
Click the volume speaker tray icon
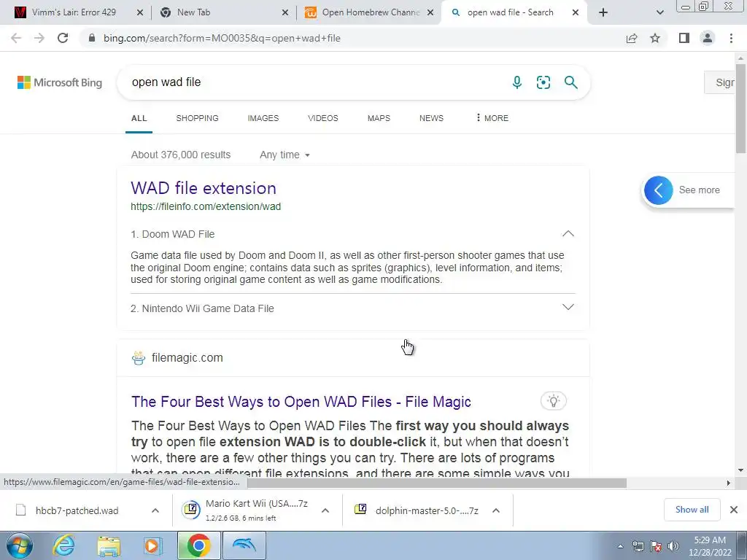click(673, 546)
